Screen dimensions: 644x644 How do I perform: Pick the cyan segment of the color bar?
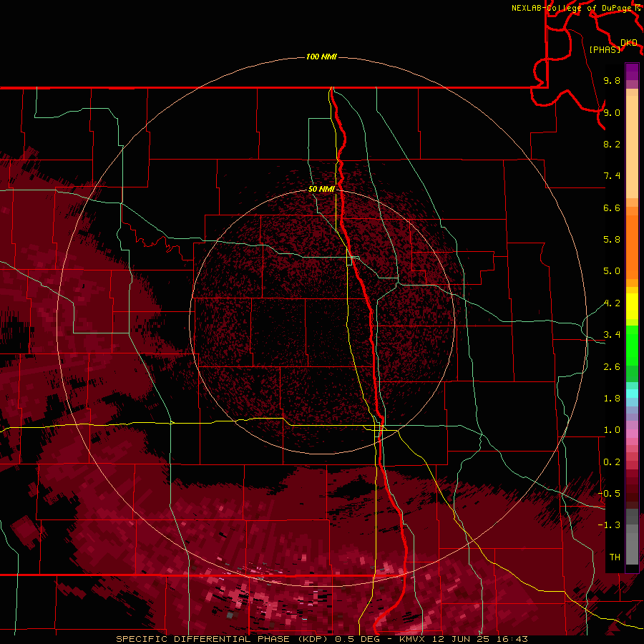(632, 393)
